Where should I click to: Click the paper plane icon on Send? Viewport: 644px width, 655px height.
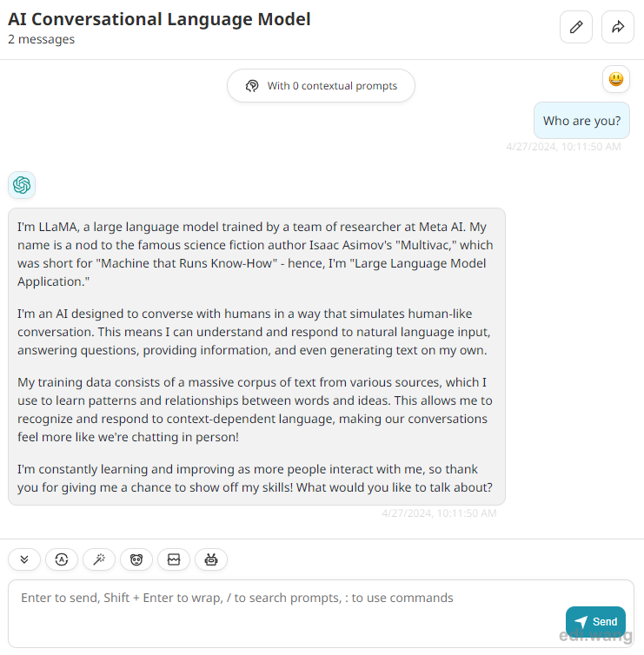[581, 622]
